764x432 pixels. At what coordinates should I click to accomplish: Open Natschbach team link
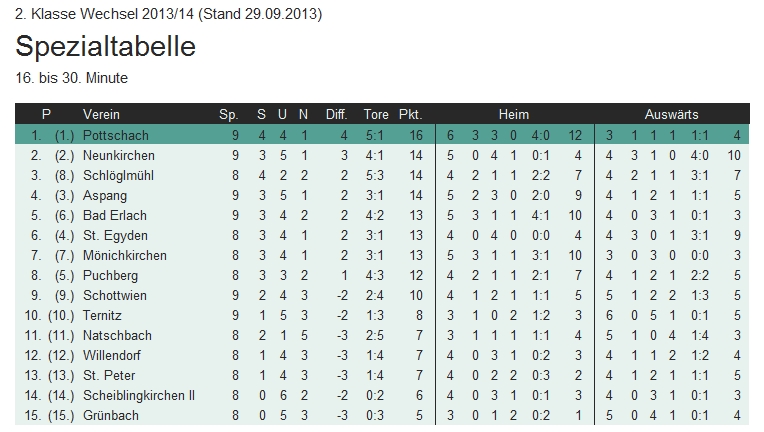coord(116,335)
